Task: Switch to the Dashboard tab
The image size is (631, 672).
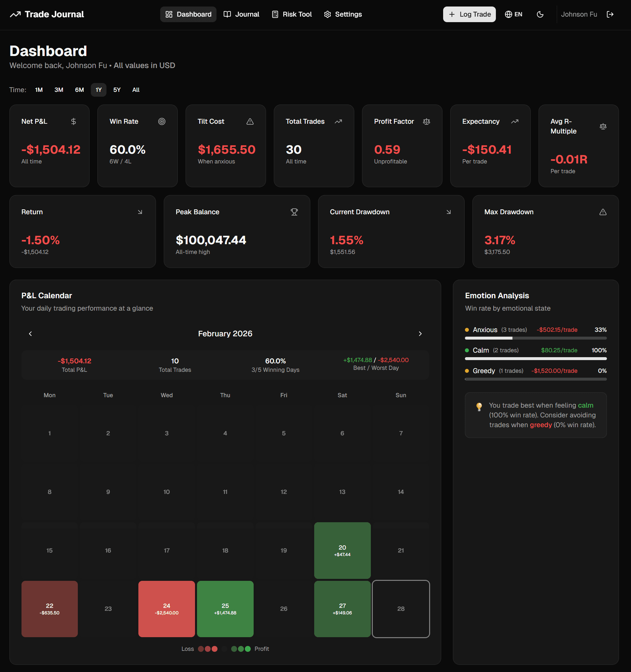Action: [x=188, y=14]
